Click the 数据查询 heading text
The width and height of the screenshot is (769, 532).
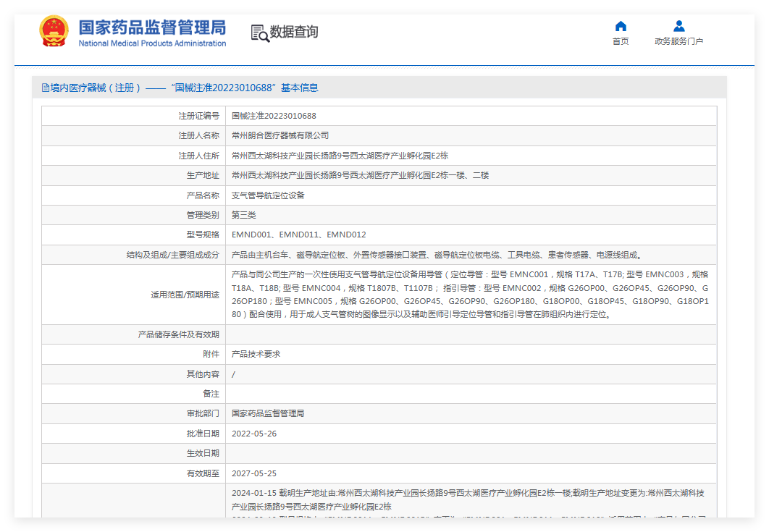(294, 32)
